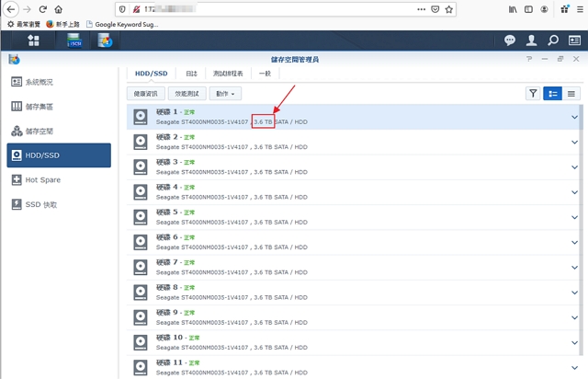Open the notifications chat bubble icon
The height and width of the screenshot is (379, 588).
509,40
